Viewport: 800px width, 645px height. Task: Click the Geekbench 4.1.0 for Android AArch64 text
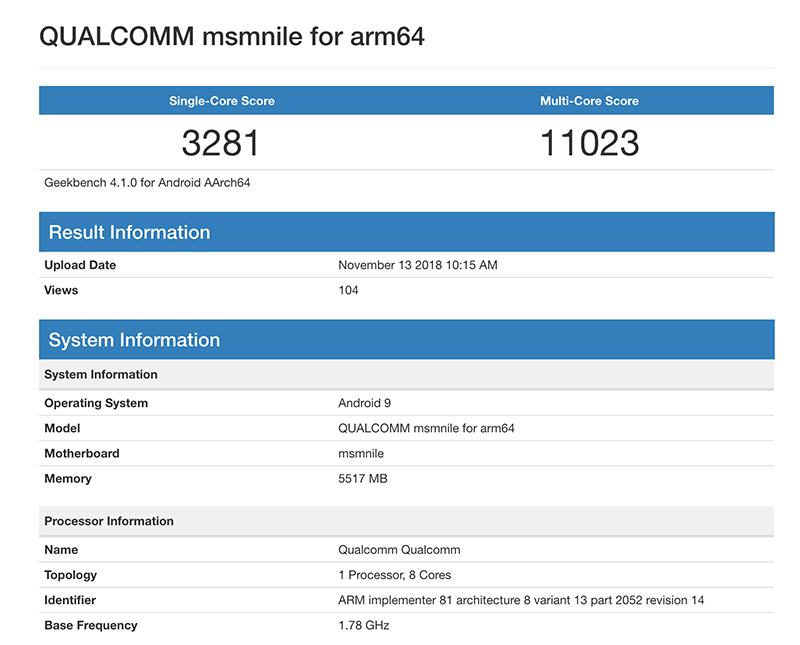tap(145, 182)
